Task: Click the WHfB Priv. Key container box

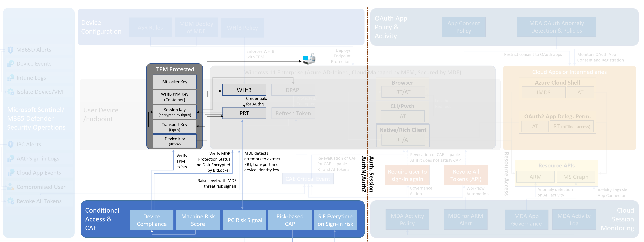Action: [174, 97]
